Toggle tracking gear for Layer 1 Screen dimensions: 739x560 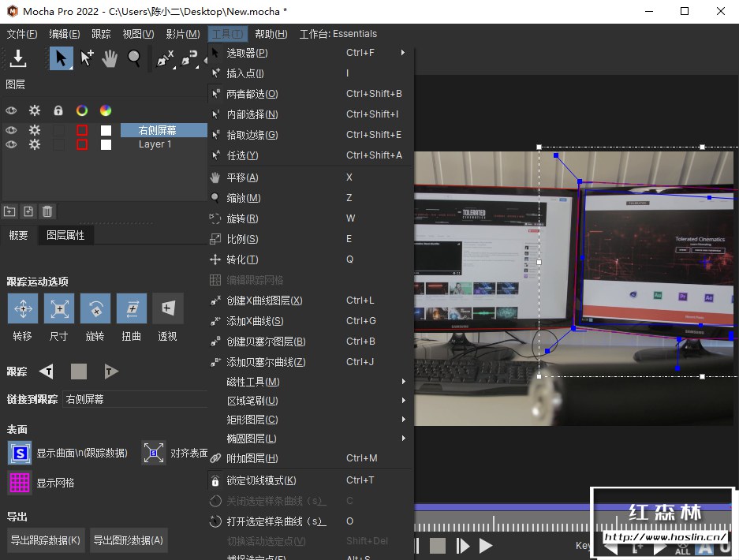pyautogui.click(x=35, y=144)
